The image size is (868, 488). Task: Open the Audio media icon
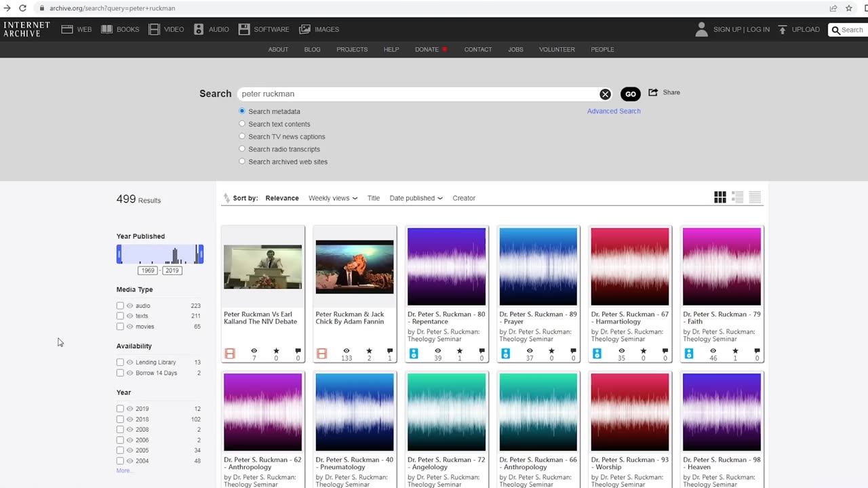199,29
